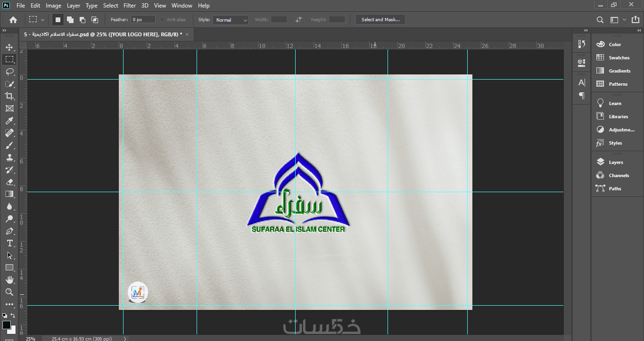The image size is (644, 341).
Task: Select the Zoom tool
Action: coord(9,292)
